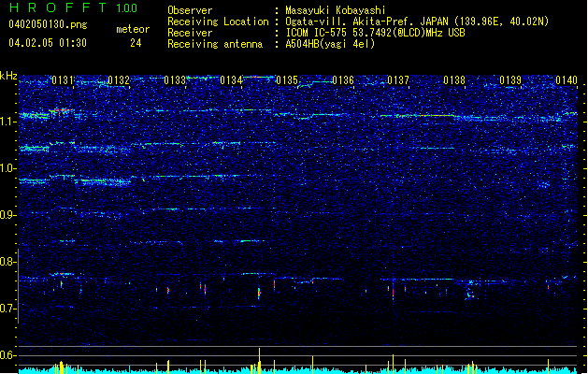Click time marker 0131
588x374 pixels.
63,80
